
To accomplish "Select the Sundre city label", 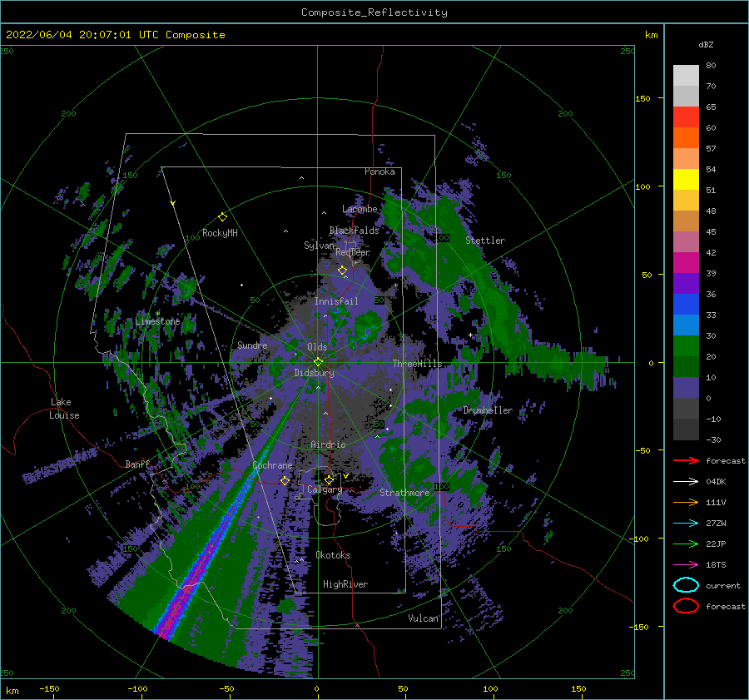I will point(253,345).
